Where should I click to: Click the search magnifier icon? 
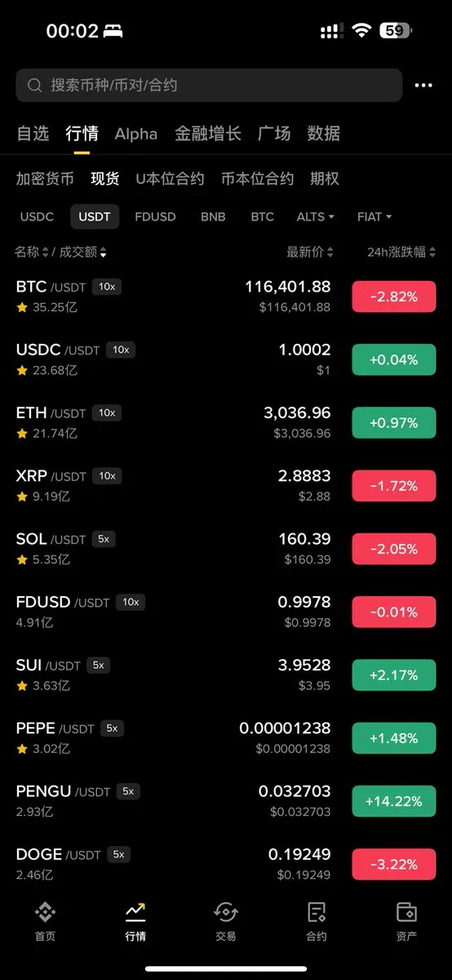(34, 85)
